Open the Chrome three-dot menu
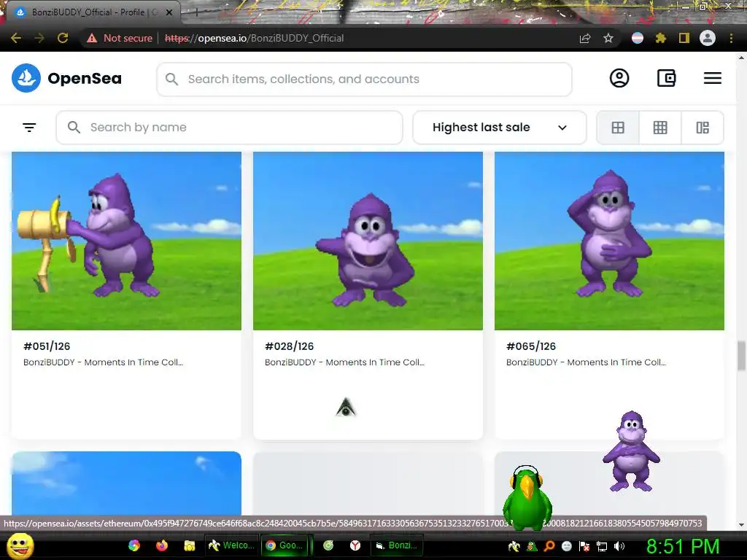 pyautogui.click(x=731, y=38)
